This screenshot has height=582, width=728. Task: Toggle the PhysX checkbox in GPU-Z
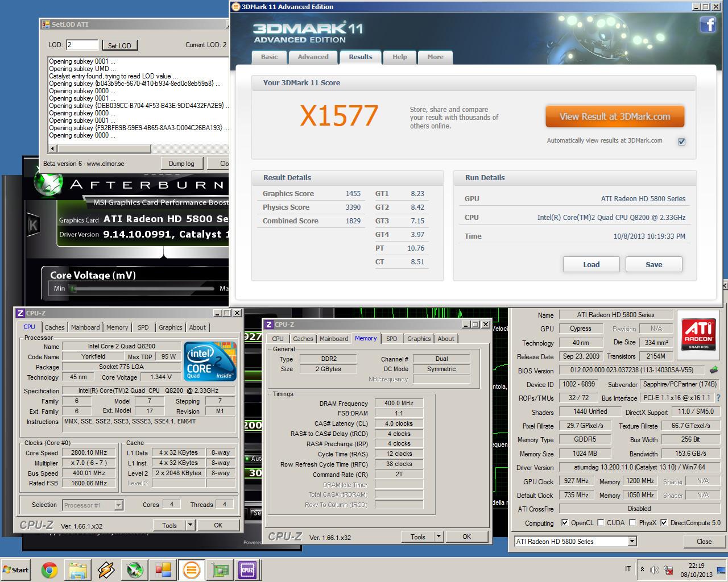[632, 523]
